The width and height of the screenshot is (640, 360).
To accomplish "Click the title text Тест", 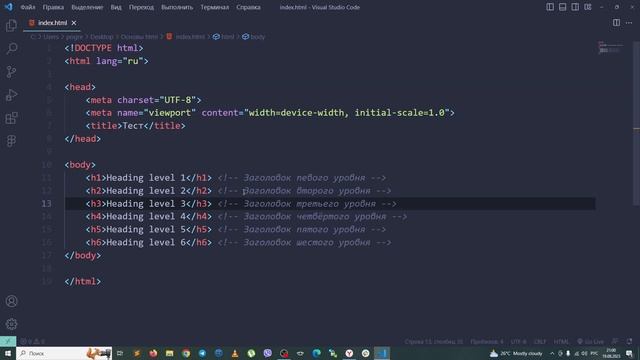I will pyautogui.click(x=133, y=126).
